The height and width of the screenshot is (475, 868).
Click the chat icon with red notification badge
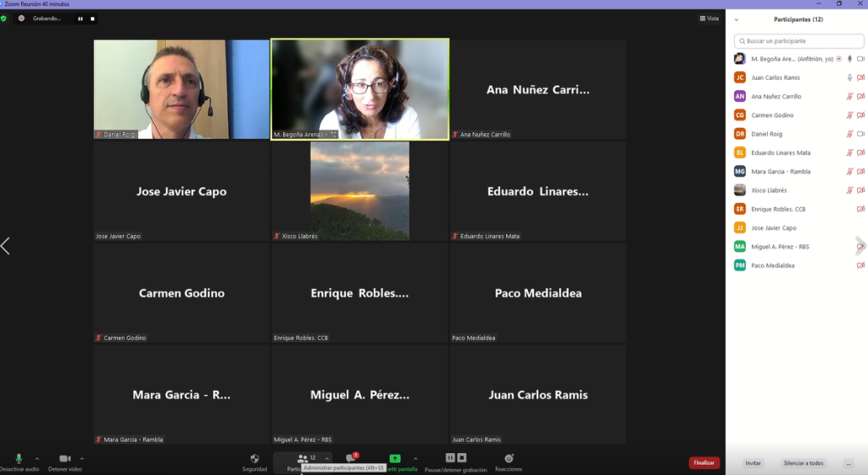pyautogui.click(x=351, y=458)
